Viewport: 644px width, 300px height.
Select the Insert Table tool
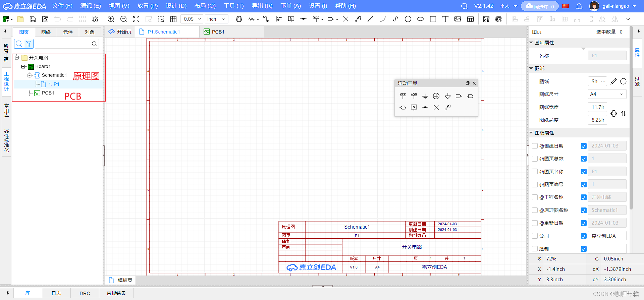(471, 19)
